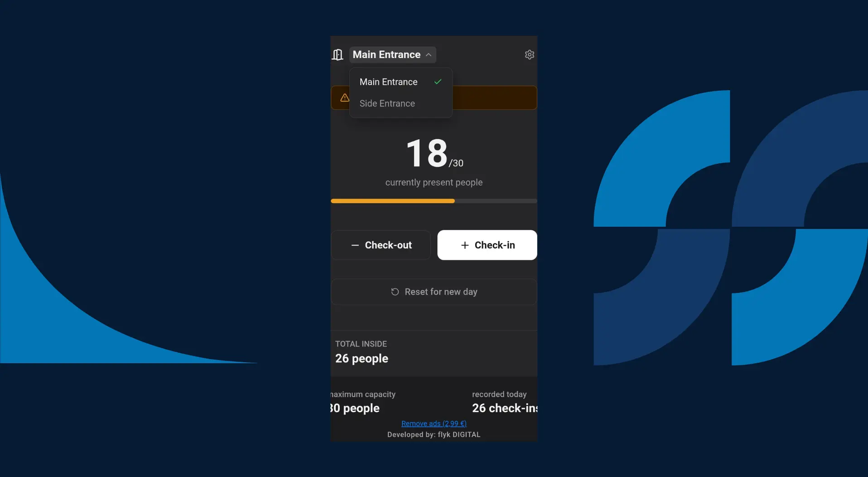Open settings with the gear icon
Screen dimensions: 868x477
pos(529,55)
